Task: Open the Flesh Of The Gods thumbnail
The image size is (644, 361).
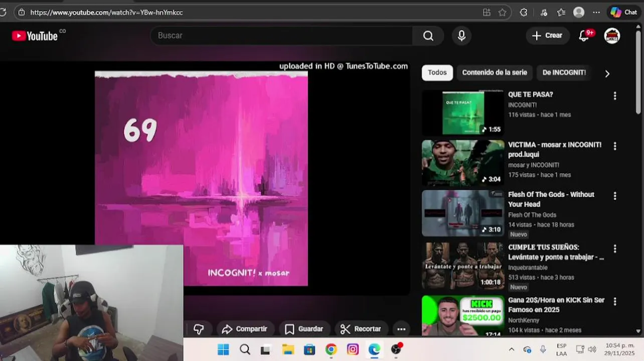Action: 463,213
